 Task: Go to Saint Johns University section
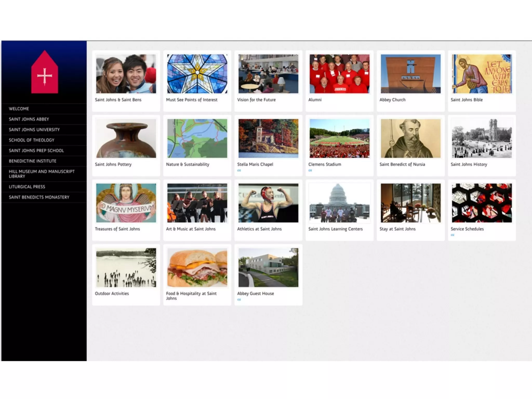[34, 130]
